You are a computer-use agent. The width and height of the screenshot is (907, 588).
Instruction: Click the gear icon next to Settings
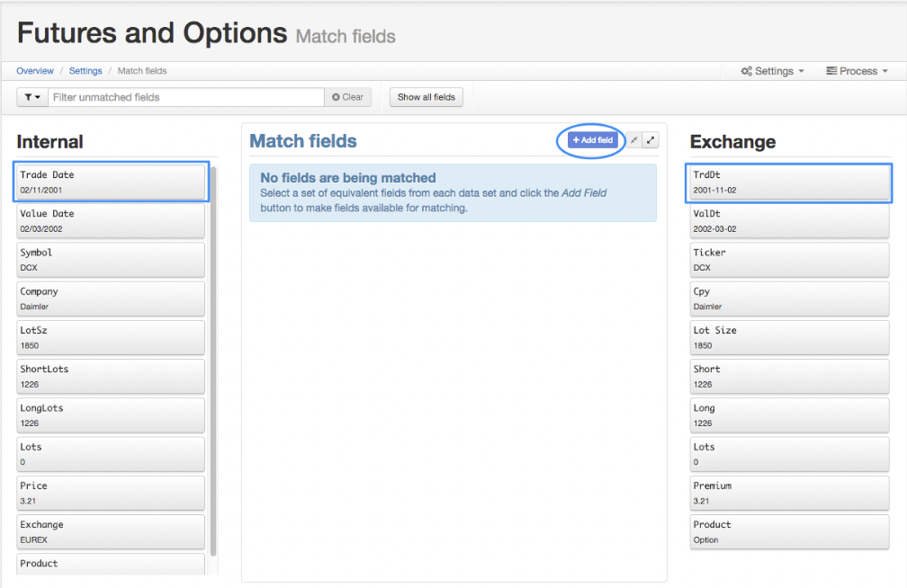point(745,70)
